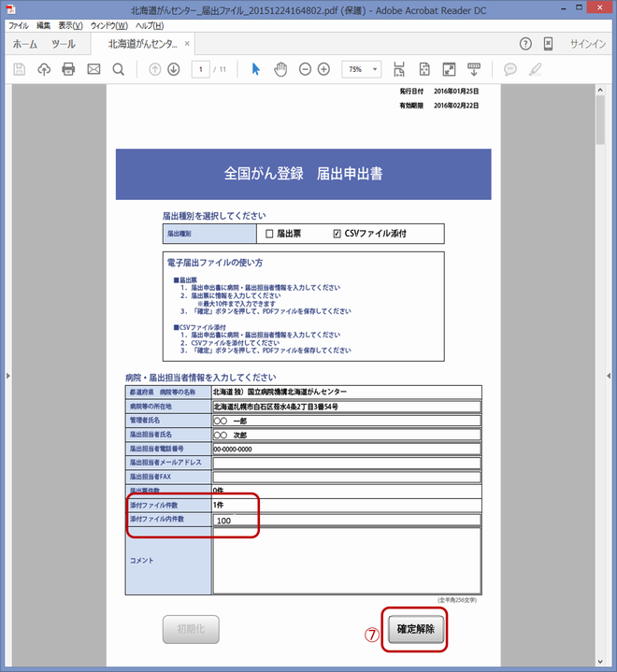Image resolution: width=617 pixels, height=672 pixels.
Task: Click the highlight pen icon
Action: tap(535, 69)
